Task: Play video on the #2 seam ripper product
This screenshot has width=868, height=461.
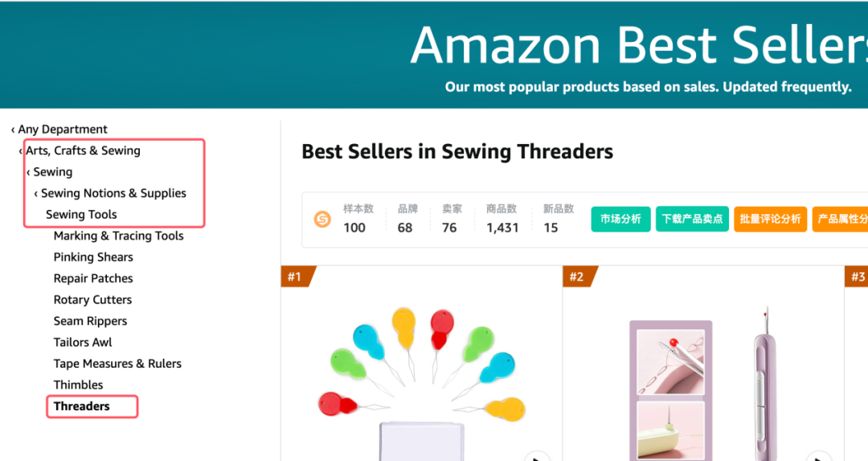Action: 818,457
